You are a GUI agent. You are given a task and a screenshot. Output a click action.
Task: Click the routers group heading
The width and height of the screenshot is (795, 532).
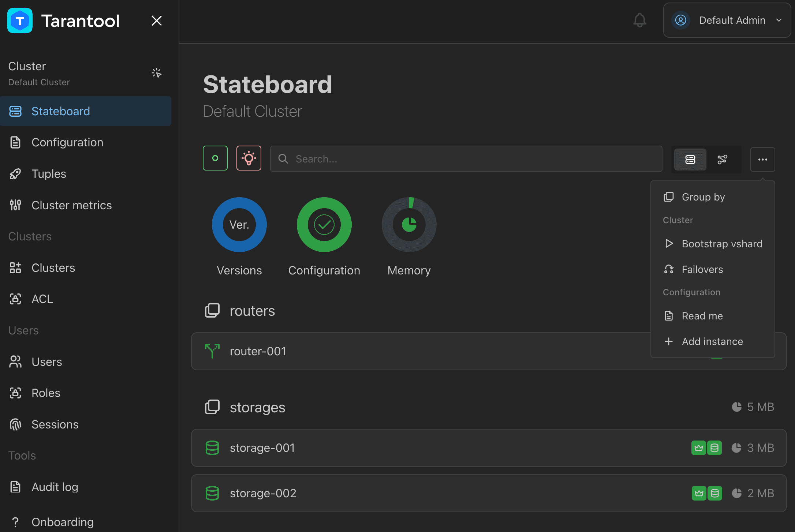point(252,311)
